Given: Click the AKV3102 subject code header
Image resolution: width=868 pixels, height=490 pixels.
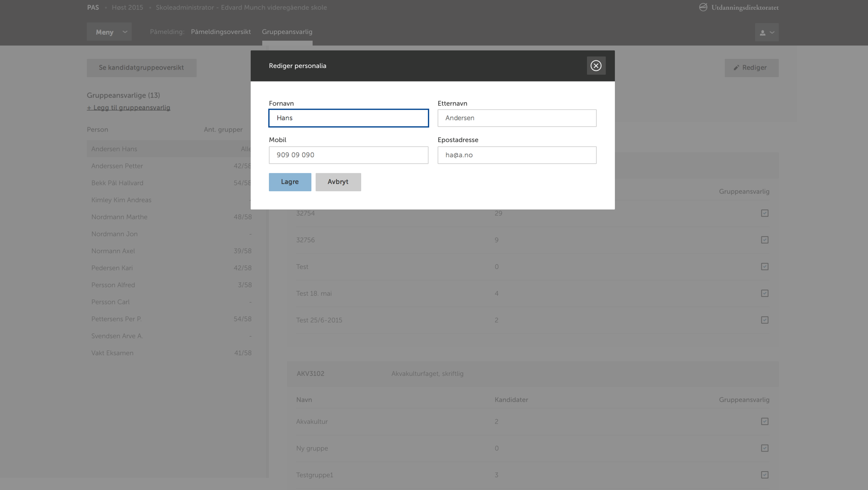Looking at the screenshot, I should [310, 374].
